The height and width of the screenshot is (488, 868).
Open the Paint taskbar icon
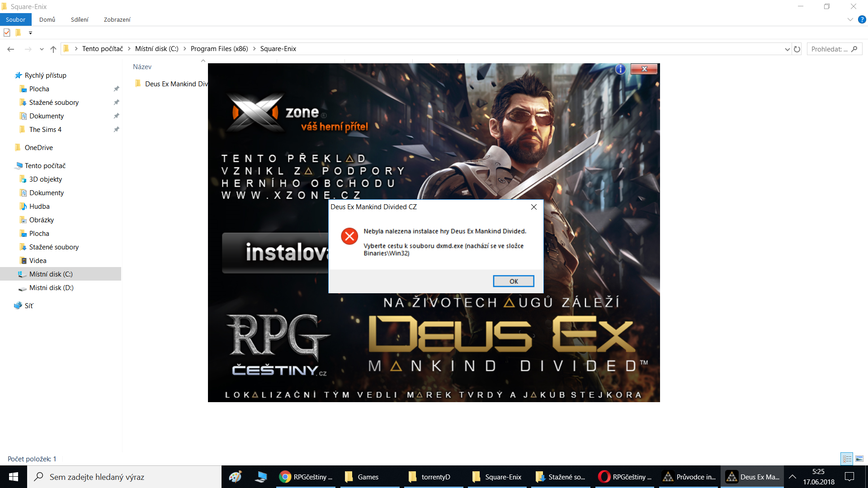[x=235, y=477]
